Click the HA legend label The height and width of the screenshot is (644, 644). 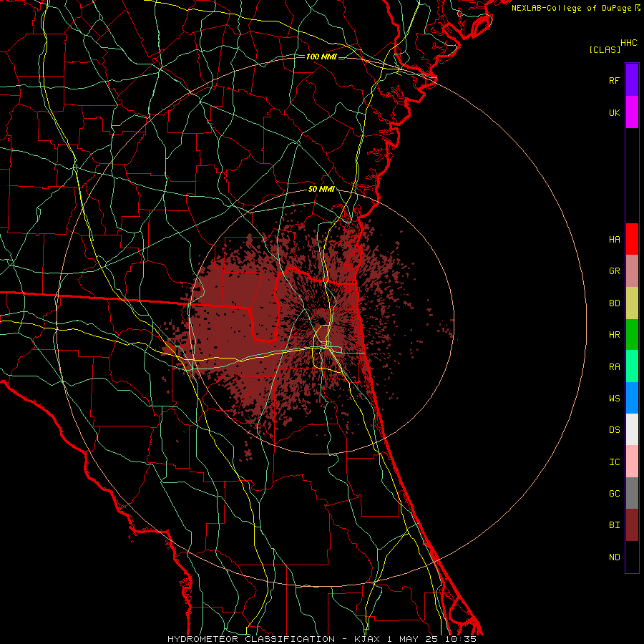tap(614, 239)
